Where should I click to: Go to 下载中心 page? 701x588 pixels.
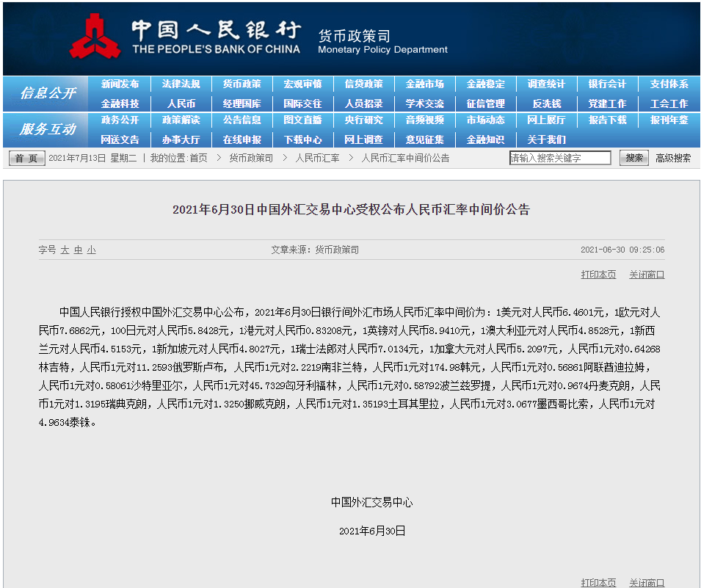tap(302, 140)
